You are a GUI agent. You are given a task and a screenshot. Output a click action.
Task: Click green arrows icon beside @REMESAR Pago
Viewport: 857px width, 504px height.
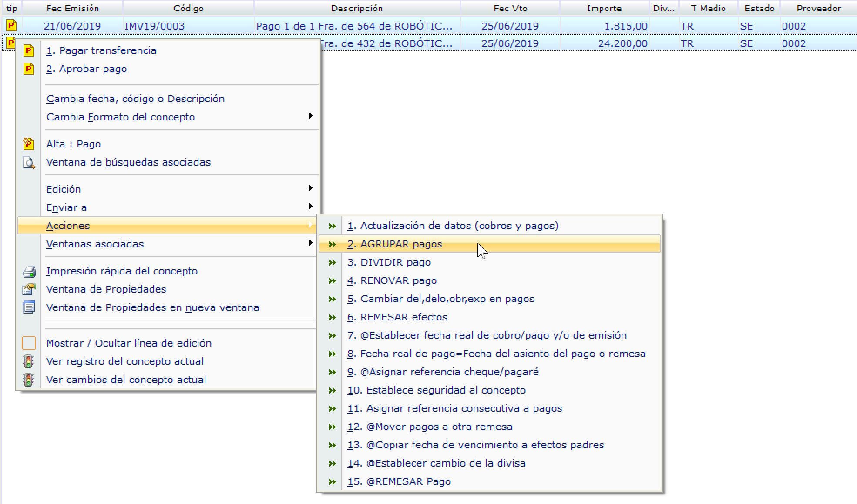pos(333,482)
